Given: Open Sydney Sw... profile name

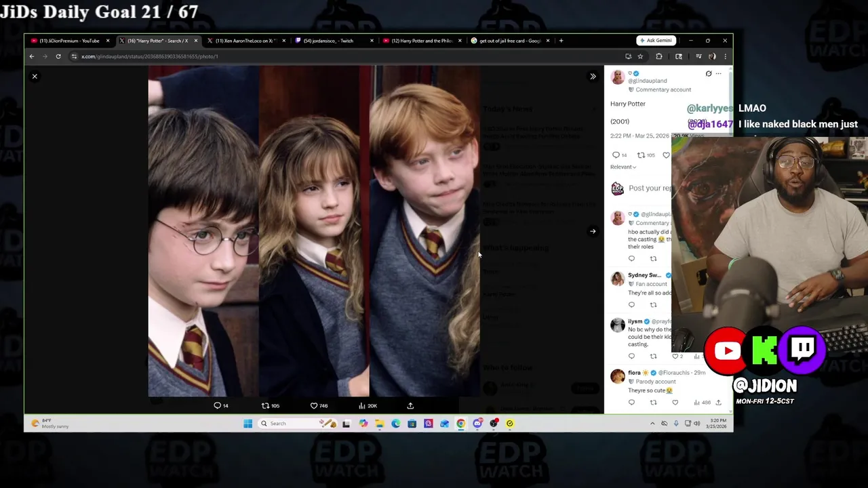Looking at the screenshot, I should coord(644,275).
